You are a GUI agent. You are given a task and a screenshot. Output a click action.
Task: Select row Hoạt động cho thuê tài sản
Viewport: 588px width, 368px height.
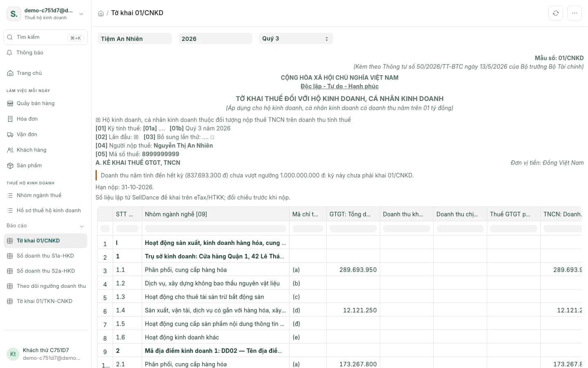(339, 297)
